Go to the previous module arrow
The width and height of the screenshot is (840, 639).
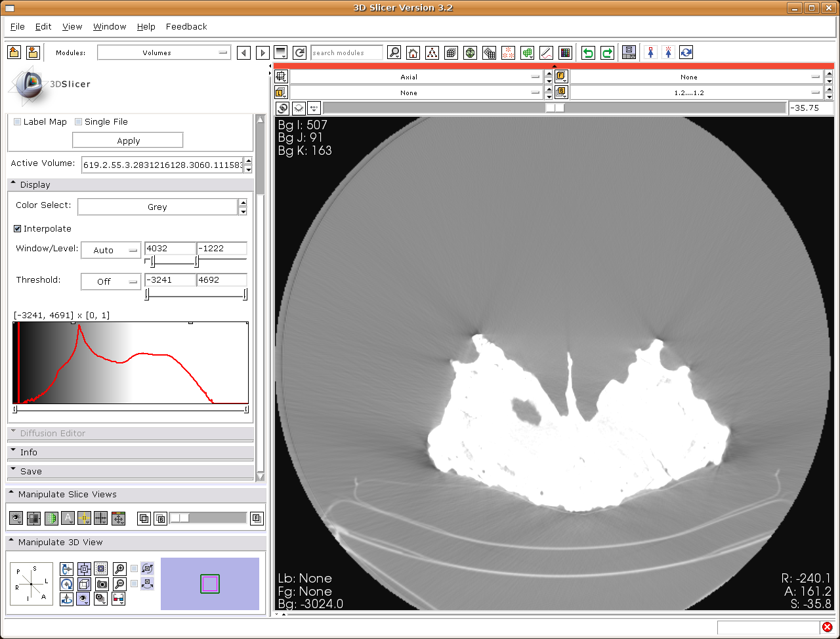(243, 52)
